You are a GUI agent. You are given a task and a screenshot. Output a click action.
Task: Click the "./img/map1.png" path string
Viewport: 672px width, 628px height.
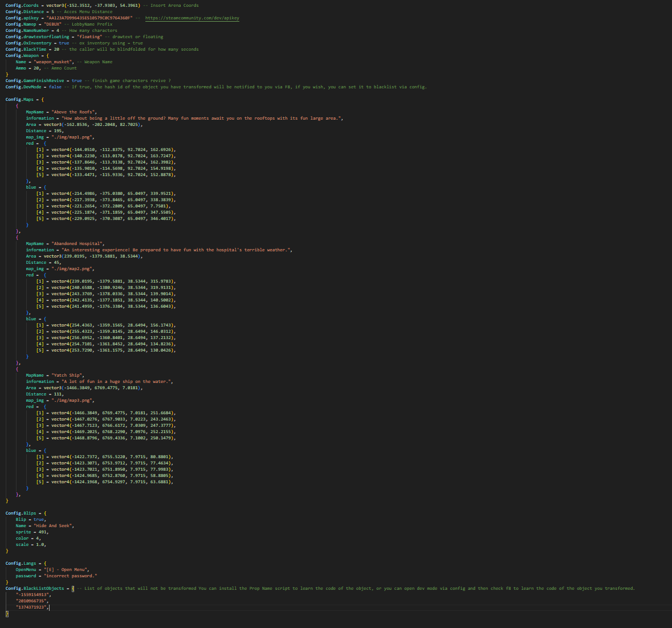point(72,137)
